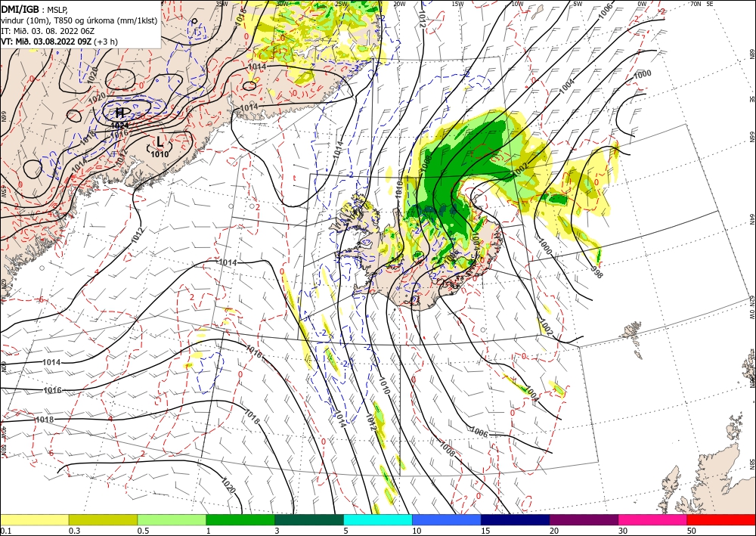The image size is (756, 536).
Task: Click the green 1–3 mm legend swatch
Action: 240,519
